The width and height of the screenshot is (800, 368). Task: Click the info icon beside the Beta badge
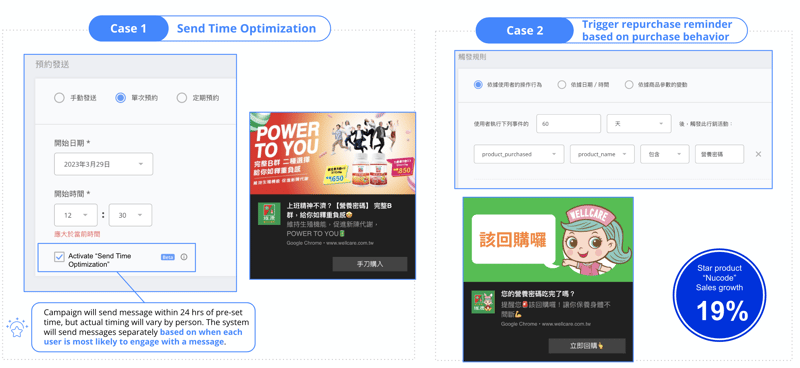tap(184, 257)
